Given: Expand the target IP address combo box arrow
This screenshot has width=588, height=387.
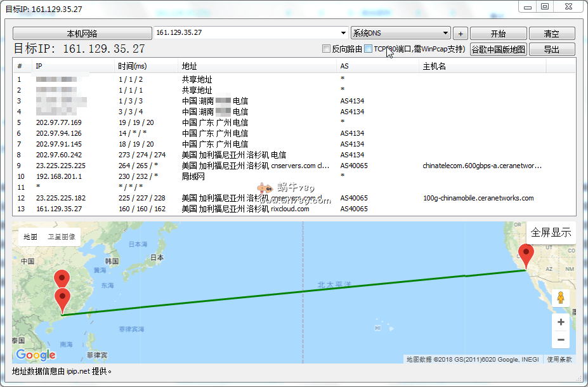Looking at the screenshot, I should 343,34.
